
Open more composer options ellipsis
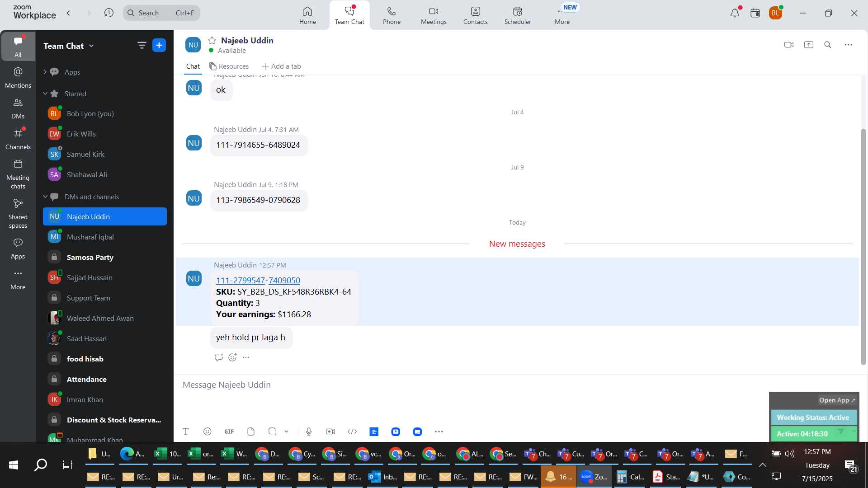(x=439, y=432)
